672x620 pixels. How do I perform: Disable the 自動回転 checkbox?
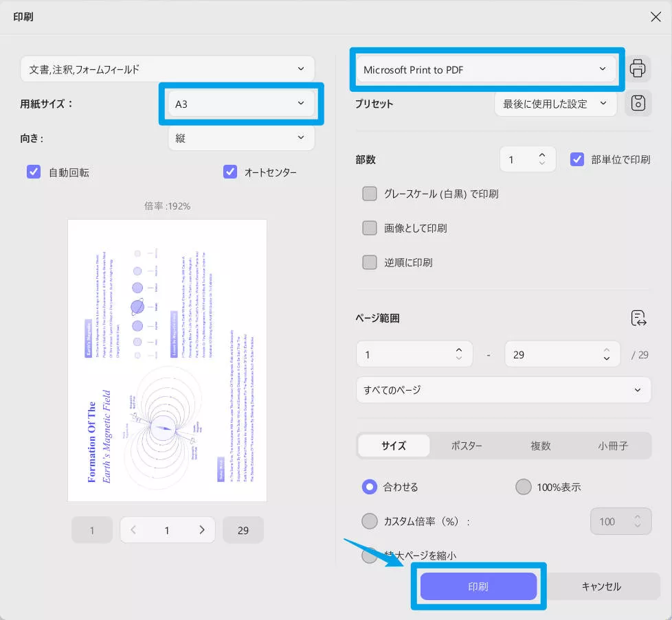34,172
